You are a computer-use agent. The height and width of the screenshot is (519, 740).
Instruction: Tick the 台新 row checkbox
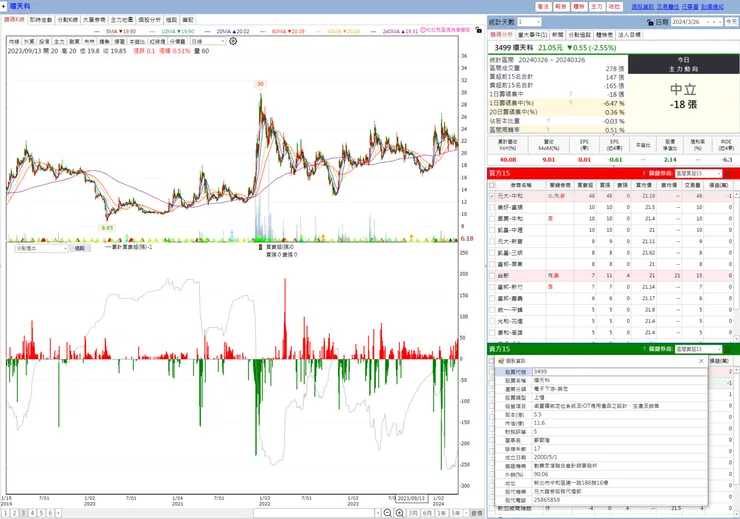[492, 276]
